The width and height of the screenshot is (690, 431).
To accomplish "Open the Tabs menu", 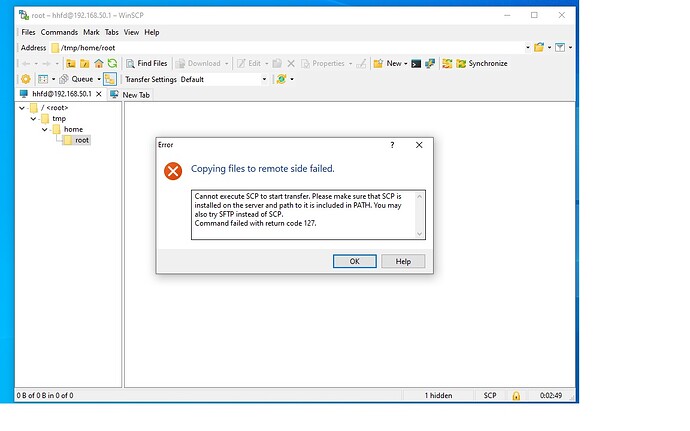I will pos(111,32).
